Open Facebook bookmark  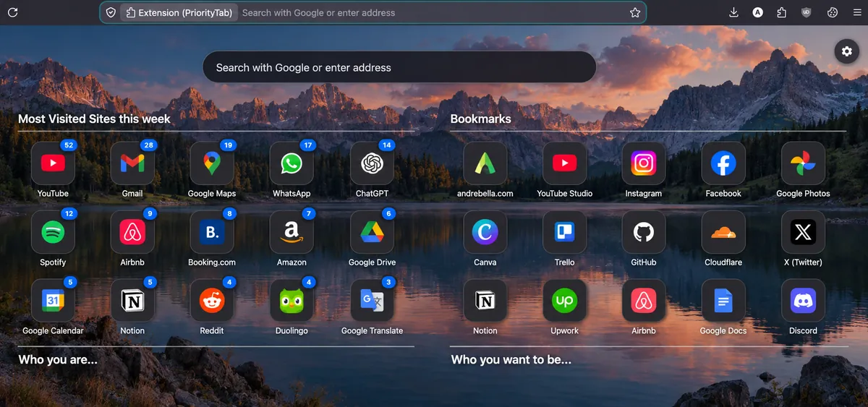coord(723,163)
